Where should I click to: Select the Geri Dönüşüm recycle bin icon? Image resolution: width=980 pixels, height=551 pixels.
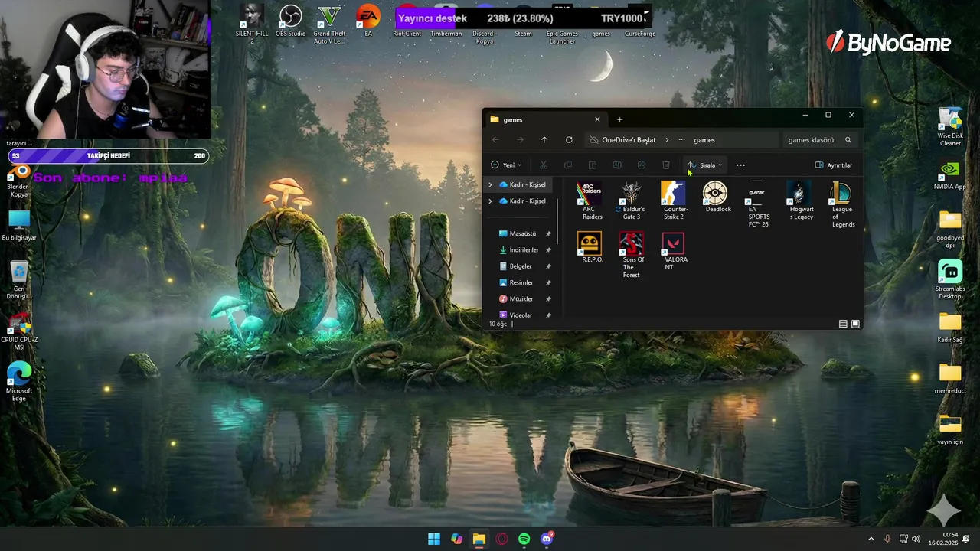tap(19, 280)
